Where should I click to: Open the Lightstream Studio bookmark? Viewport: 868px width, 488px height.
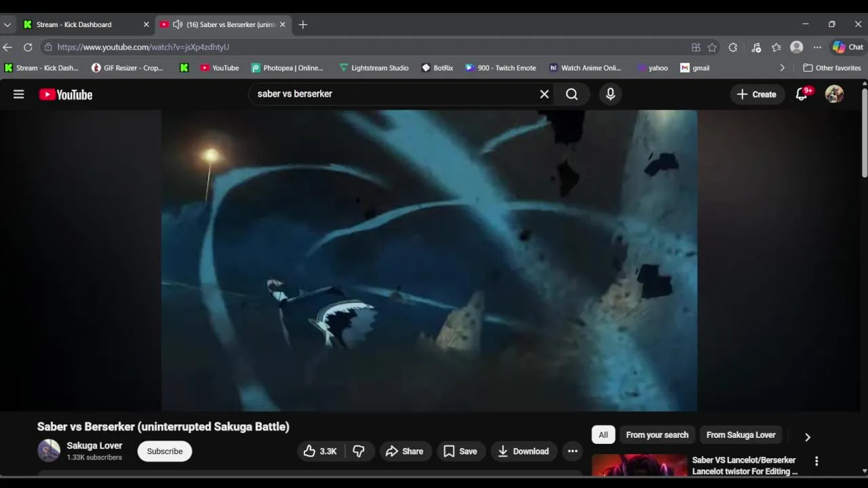click(x=374, y=68)
